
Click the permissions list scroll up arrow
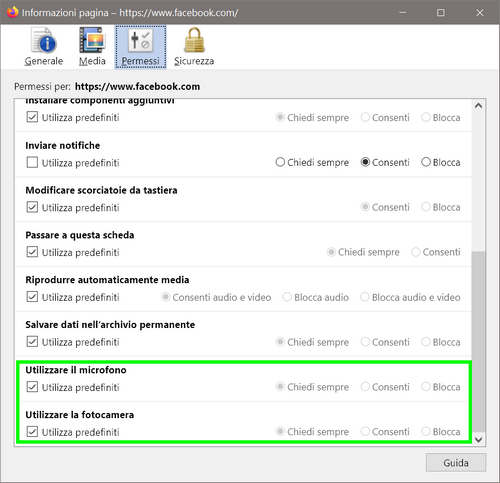click(479, 106)
